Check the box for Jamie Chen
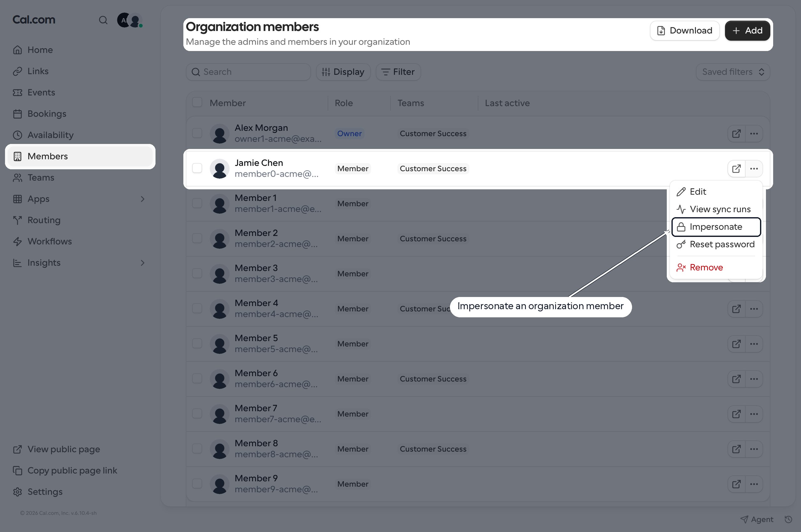 click(x=197, y=168)
